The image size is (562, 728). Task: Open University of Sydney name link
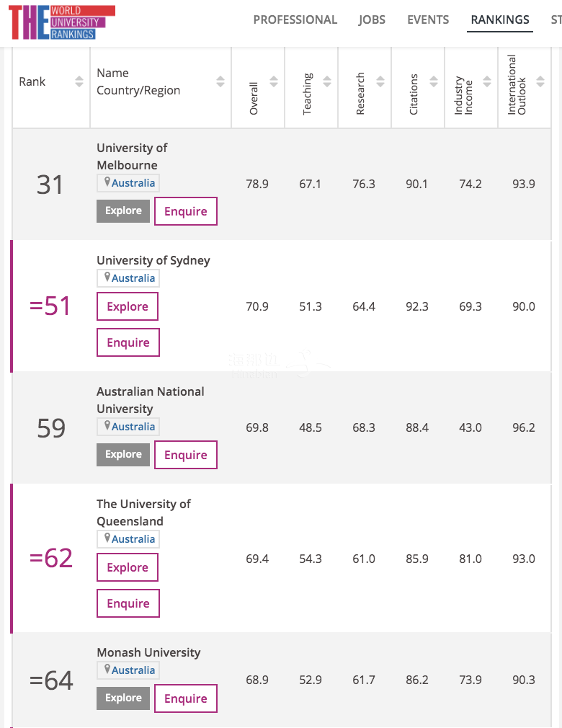(153, 260)
